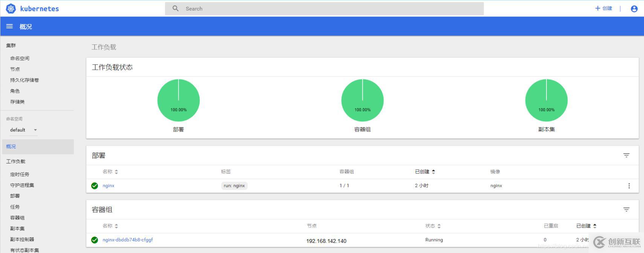Screen dimensions: 644x253
Task: Click the kubernetes title text
Action: (x=40, y=9)
